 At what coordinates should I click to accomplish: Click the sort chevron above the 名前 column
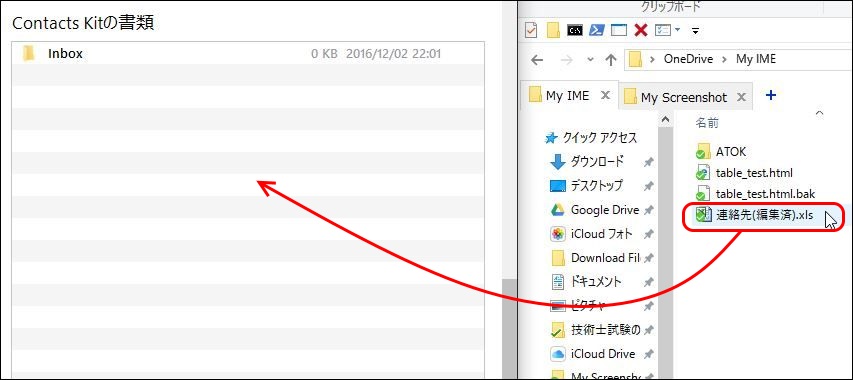click(x=820, y=113)
